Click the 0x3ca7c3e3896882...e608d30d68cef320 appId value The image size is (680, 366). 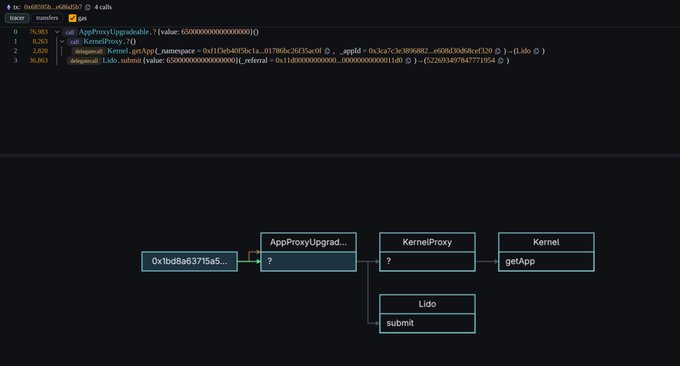click(x=431, y=51)
